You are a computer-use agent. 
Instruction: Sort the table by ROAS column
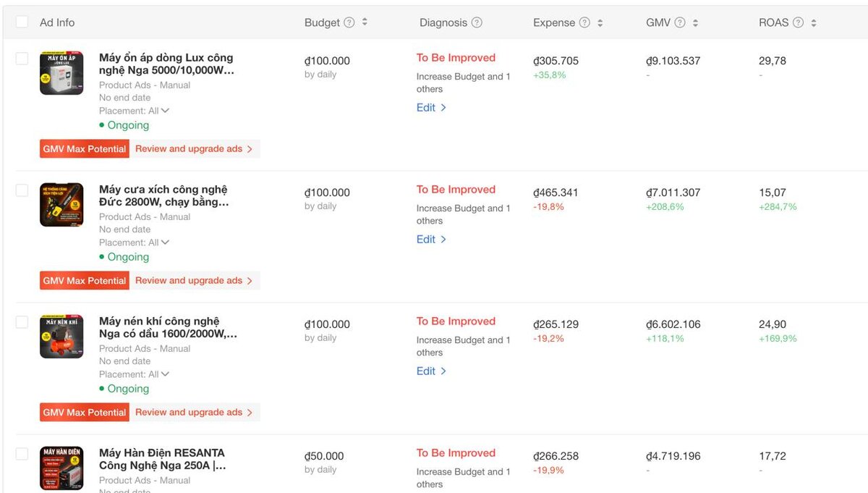(814, 22)
